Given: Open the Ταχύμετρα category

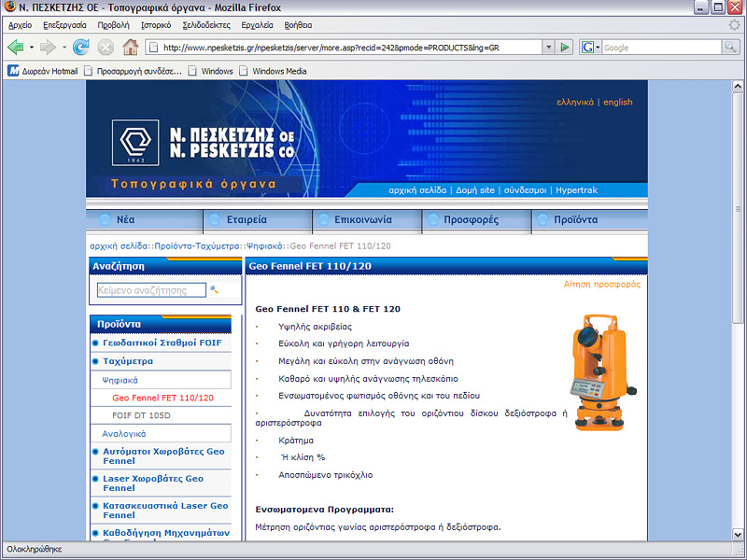Looking at the screenshot, I should pyautogui.click(x=128, y=361).
